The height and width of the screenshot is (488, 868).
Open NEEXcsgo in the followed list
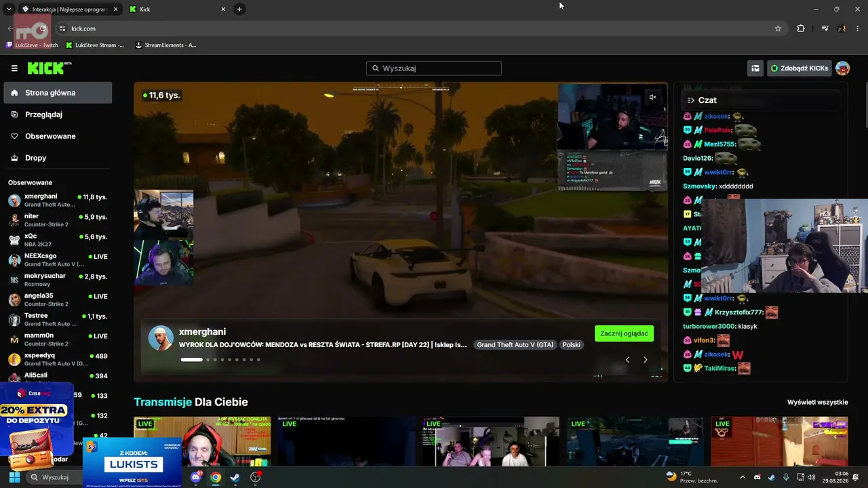58,260
